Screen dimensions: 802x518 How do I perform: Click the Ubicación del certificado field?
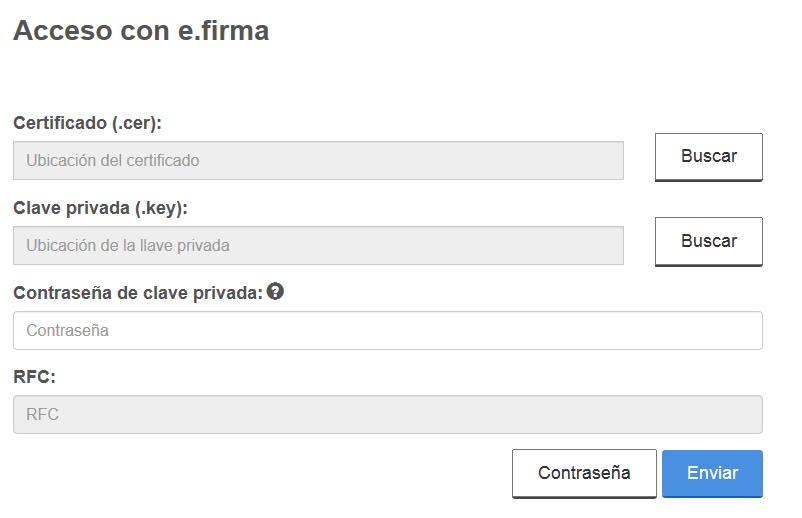point(318,161)
